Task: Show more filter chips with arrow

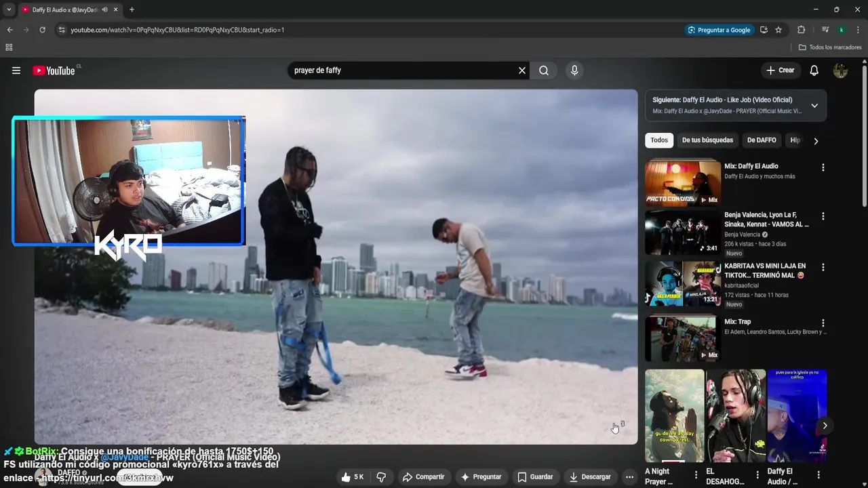Action: pos(816,141)
